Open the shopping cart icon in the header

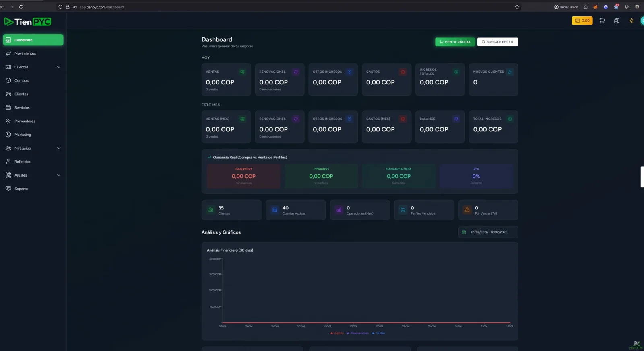[x=602, y=21]
